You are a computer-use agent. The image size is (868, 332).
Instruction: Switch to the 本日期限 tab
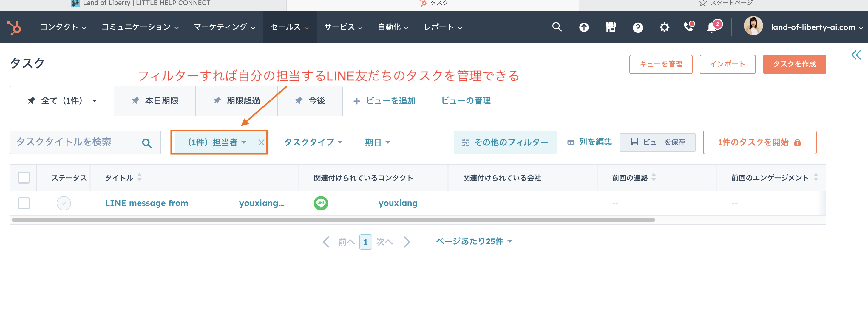pyautogui.click(x=155, y=101)
